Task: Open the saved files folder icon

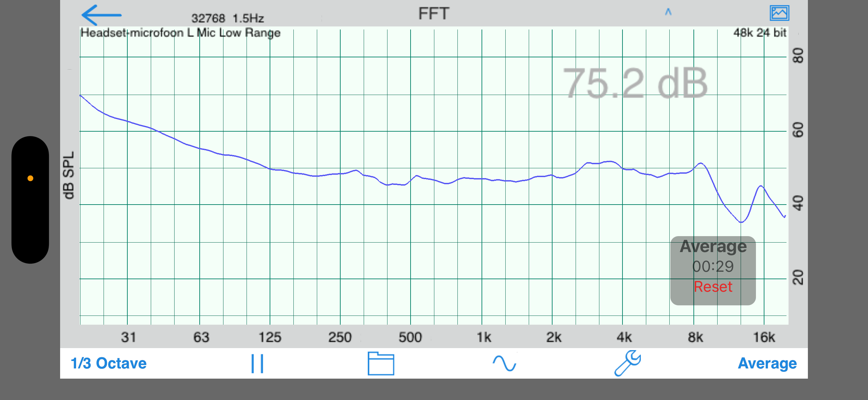Action: click(381, 364)
